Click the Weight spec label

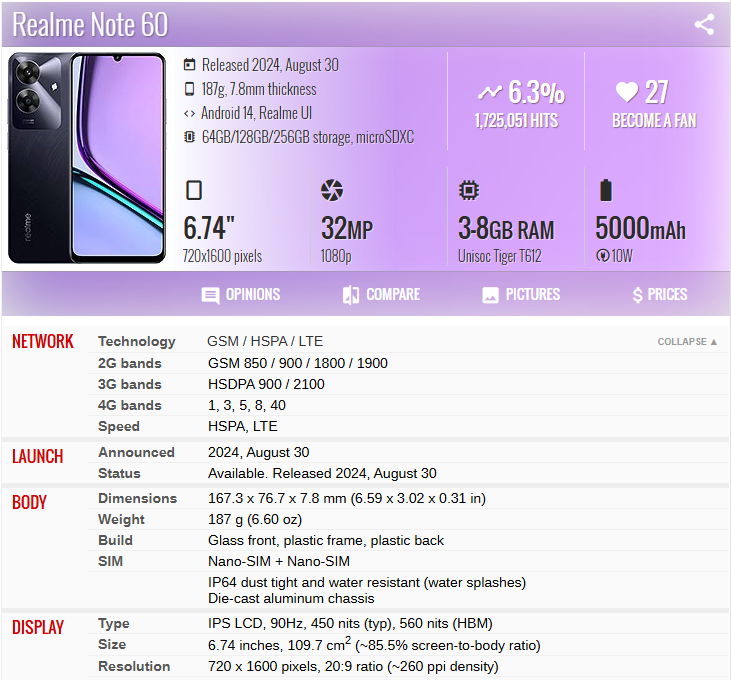click(x=121, y=519)
